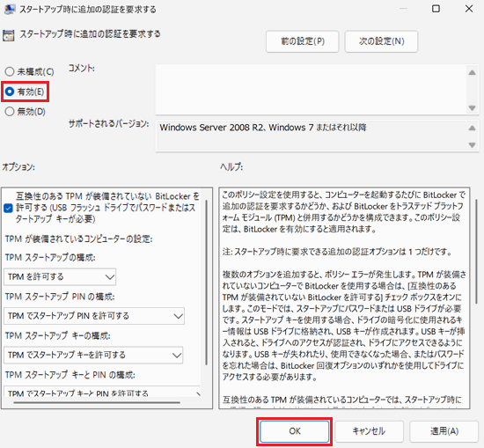Click inside the コメント text box
The width and height of the screenshot is (484, 448).
[312, 89]
